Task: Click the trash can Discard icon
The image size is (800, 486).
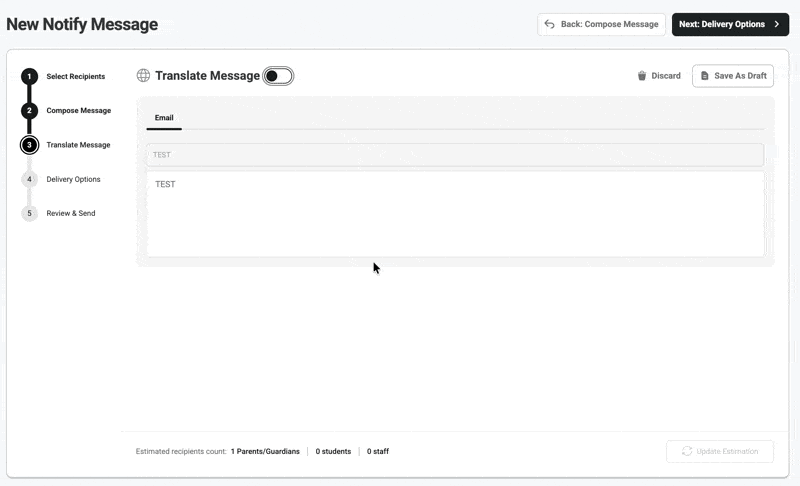Action: [x=642, y=75]
